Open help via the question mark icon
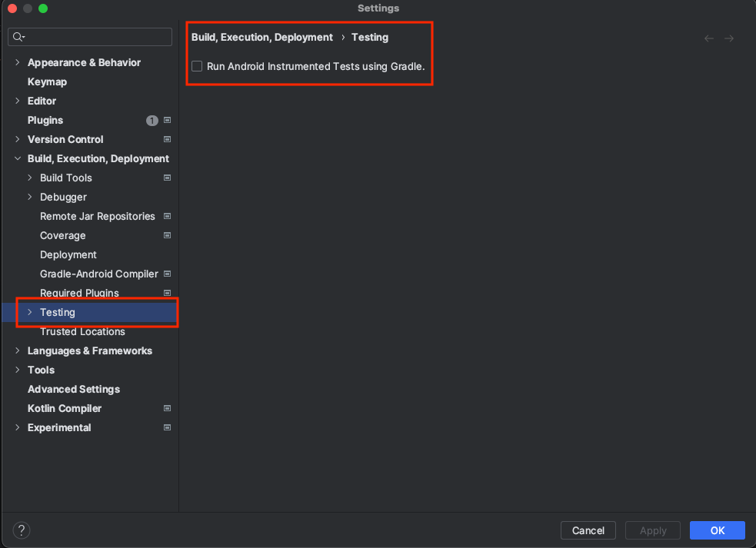The image size is (756, 548). pos(21,530)
